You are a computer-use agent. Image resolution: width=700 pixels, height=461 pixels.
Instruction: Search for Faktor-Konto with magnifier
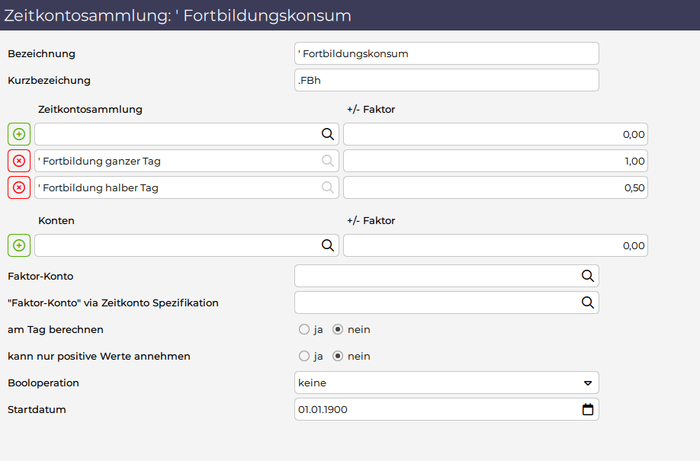pyautogui.click(x=588, y=276)
